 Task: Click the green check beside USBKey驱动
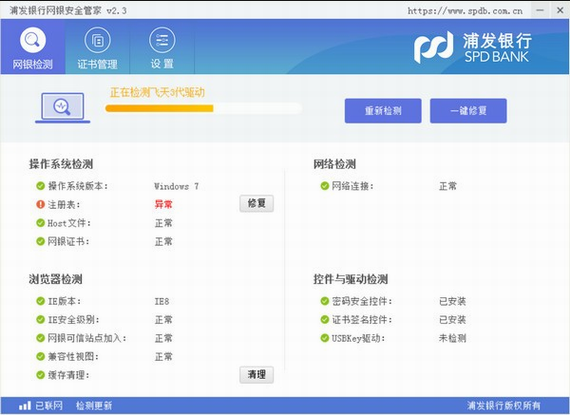(x=324, y=338)
